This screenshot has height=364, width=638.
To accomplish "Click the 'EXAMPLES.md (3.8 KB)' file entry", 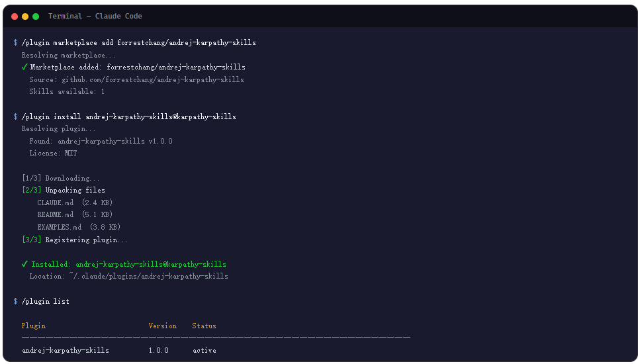I will coord(79,228).
